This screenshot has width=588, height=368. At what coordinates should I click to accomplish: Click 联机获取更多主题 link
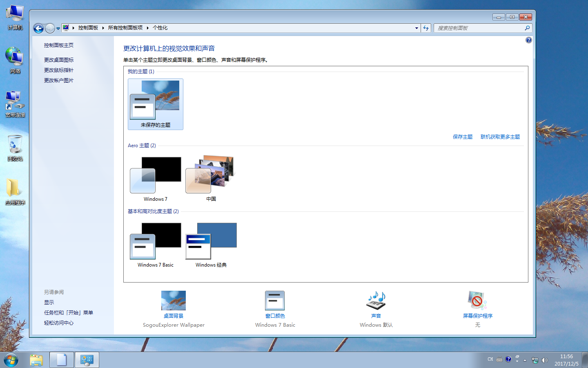click(x=500, y=137)
